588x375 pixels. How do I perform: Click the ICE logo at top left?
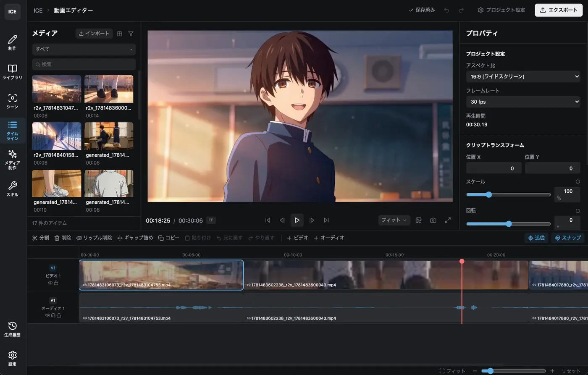(12, 11)
